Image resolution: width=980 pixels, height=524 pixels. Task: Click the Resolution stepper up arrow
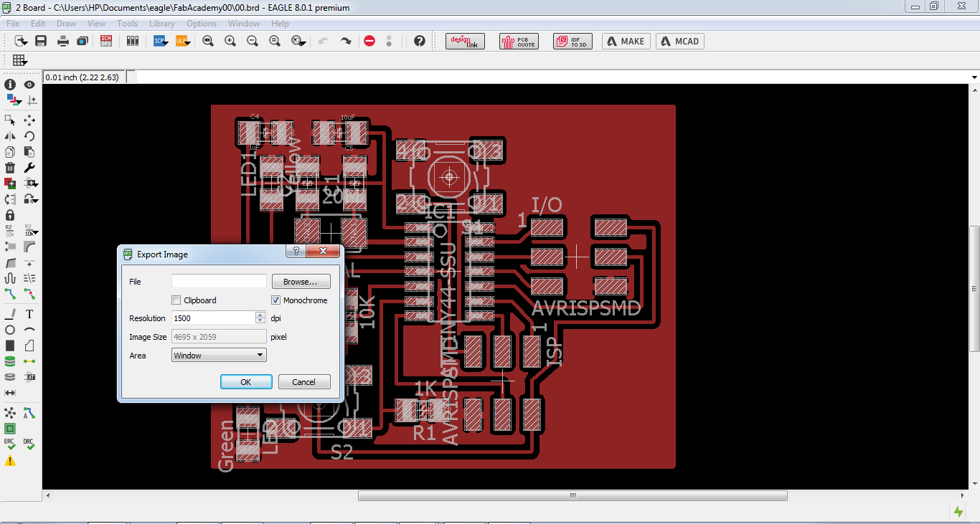point(260,315)
